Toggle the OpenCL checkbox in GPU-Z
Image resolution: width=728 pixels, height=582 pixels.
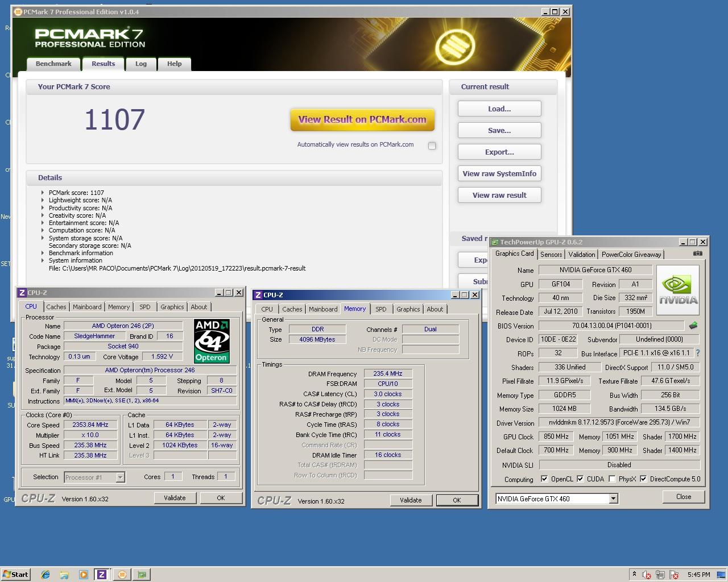coord(544,479)
